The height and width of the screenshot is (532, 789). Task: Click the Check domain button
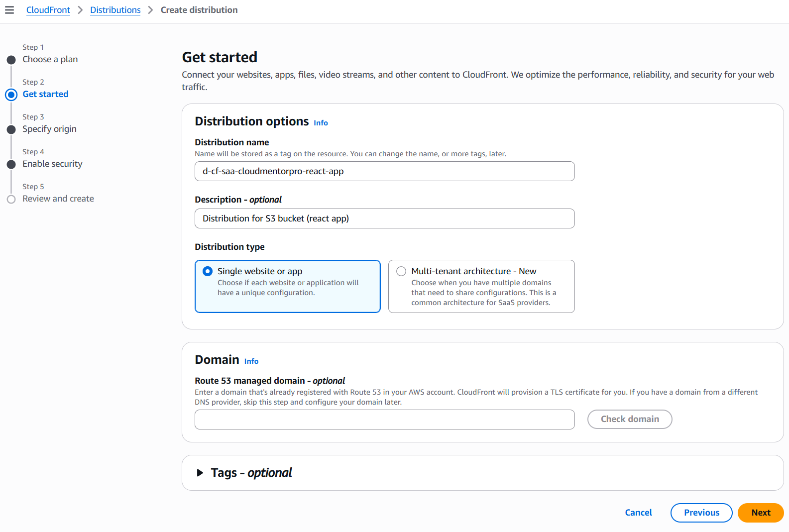pyautogui.click(x=630, y=419)
